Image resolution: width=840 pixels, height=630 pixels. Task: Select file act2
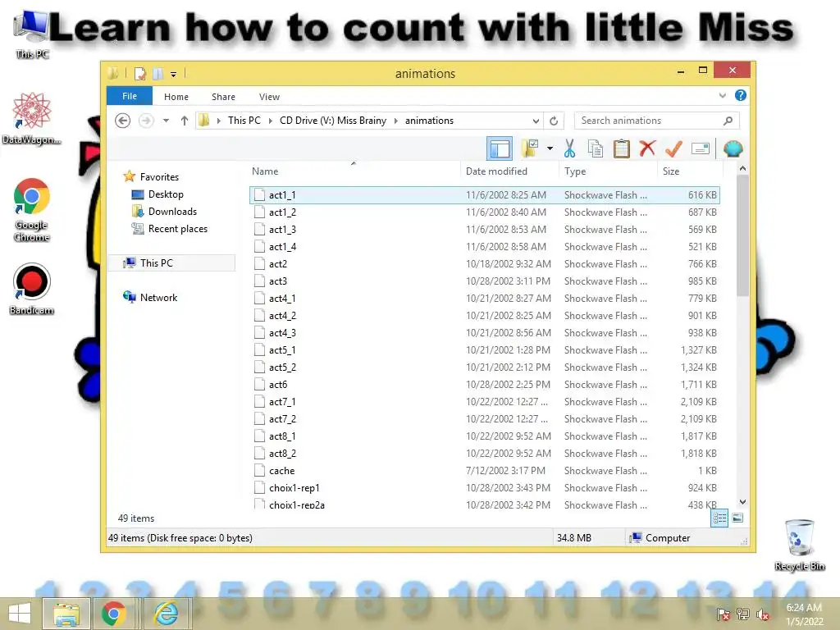tap(484, 263)
